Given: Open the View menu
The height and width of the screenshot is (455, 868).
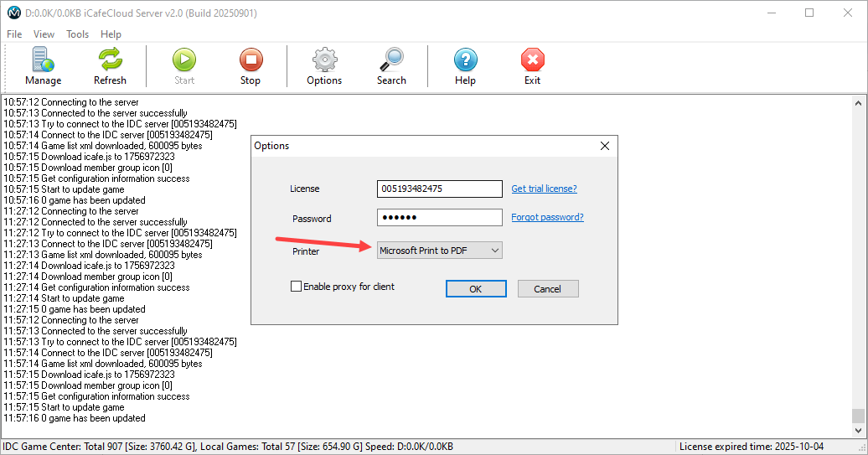Looking at the screenshot, I should coord(44,34).
